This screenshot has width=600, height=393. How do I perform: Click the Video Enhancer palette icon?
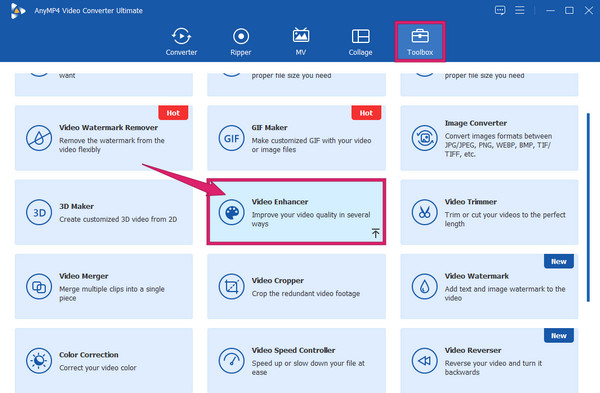click(232, 212)
